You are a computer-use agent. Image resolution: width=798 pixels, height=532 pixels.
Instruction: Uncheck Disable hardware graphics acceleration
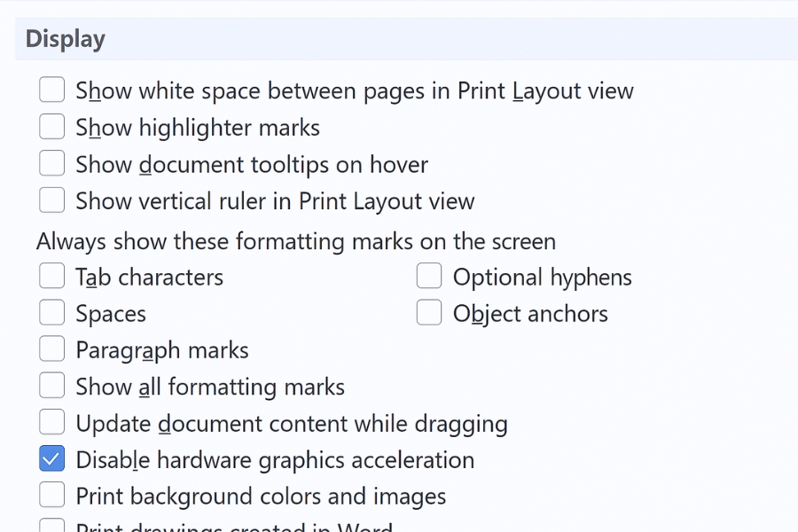52,459
